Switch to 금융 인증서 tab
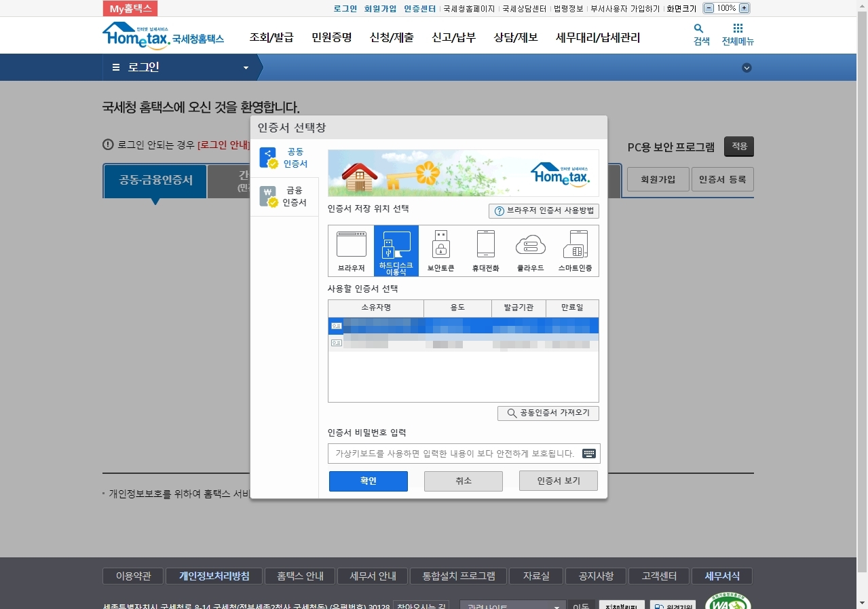Image resolution: width=868 pixels, height=609 pixels. tap(284, 197)
